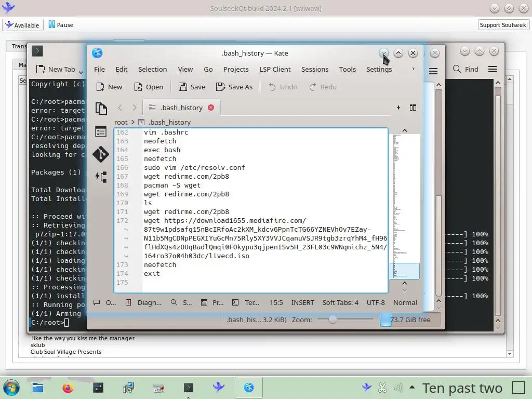Click the minimap scroll-up chevron

pos(404,130)
